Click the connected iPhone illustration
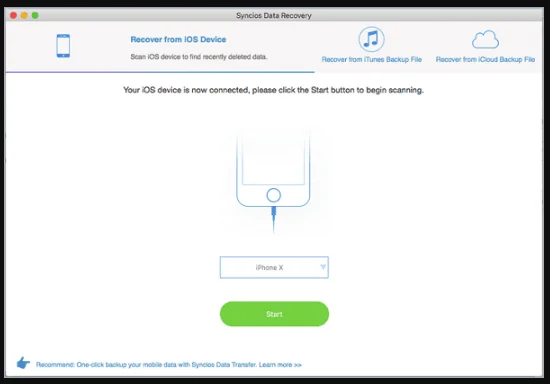The image size is (550, 384). [x=273, y=181]
